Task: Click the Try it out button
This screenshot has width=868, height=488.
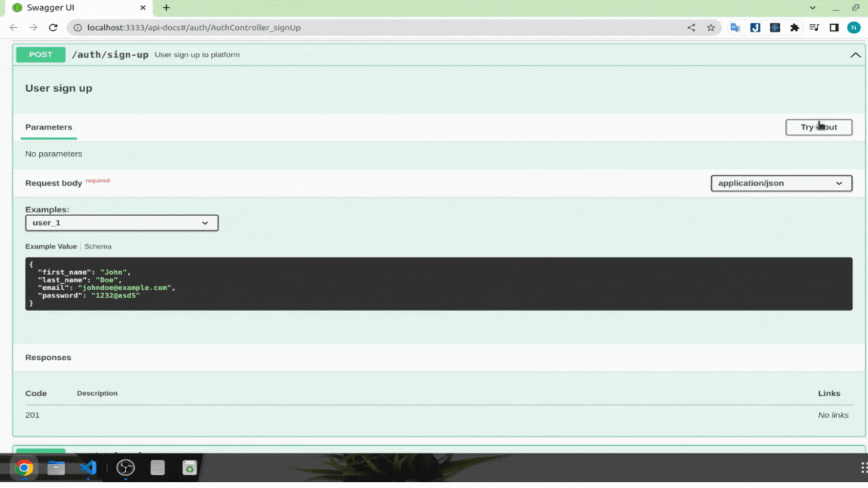Action: pyautogui.click(x=818, y=127)
